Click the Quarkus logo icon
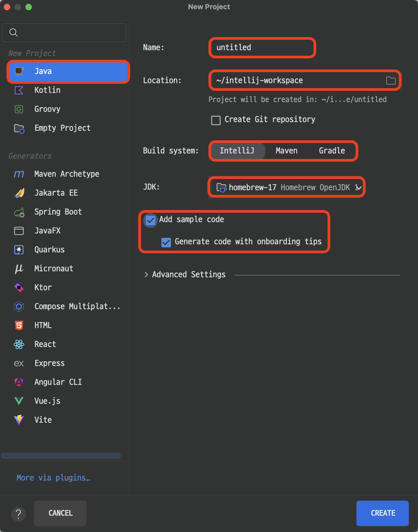This screenshot has width=418, height=532. click(x=19, y=250)
